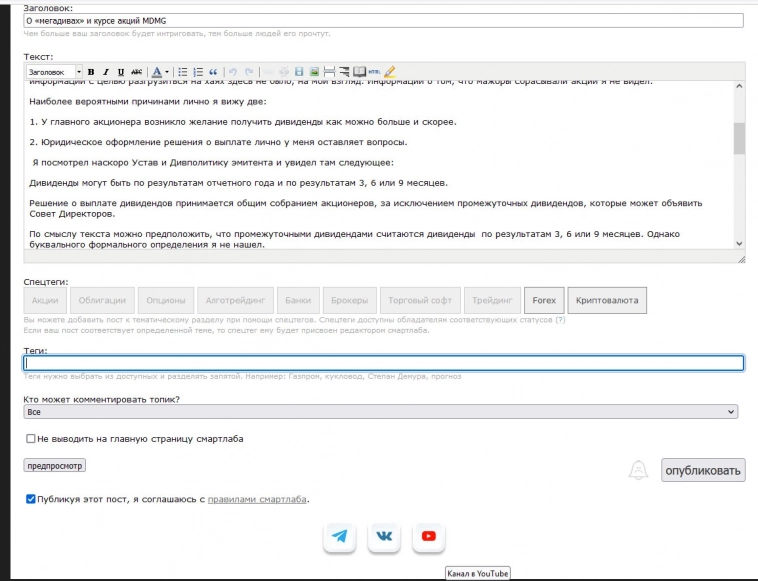Viewport: 758px width, 581px height.
Task: Click the line starting 'Я посмотрел наскоро Устав'
Action: point(213,162)
